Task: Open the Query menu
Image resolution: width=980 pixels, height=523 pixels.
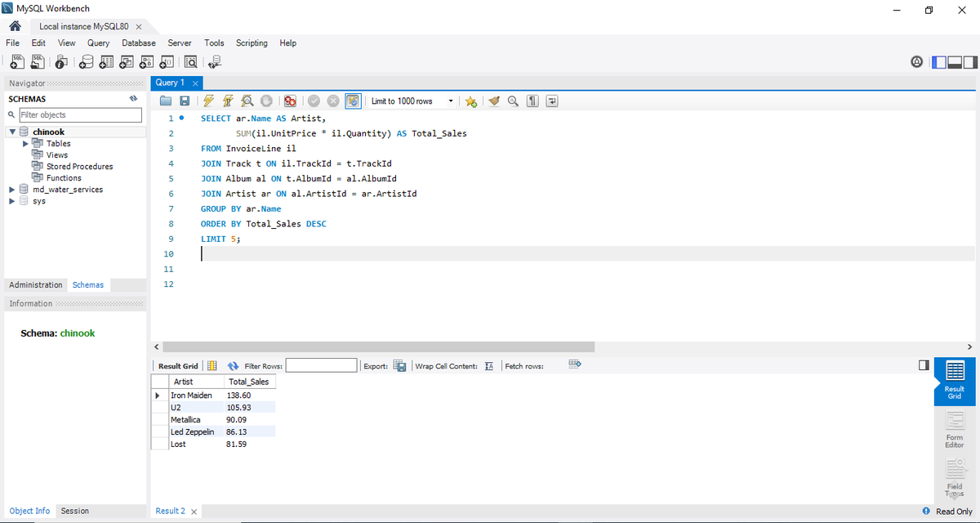Action: pos(98,42)
